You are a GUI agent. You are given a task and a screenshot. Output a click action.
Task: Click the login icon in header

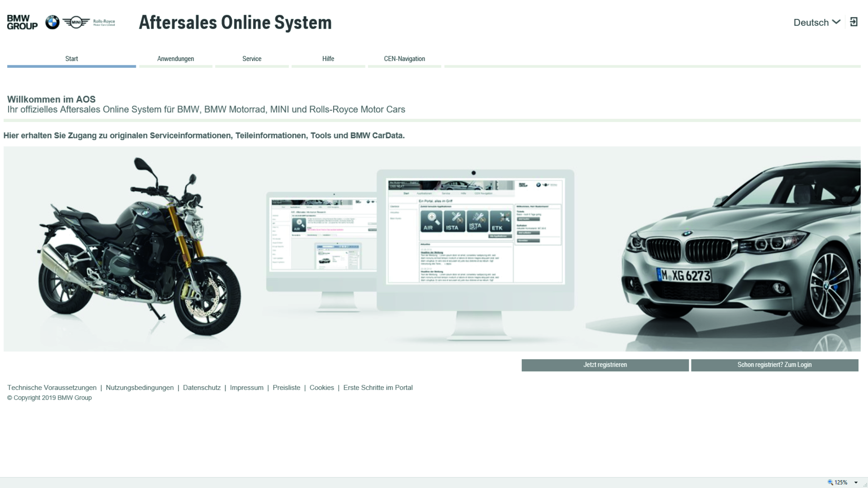pos(854,22)
